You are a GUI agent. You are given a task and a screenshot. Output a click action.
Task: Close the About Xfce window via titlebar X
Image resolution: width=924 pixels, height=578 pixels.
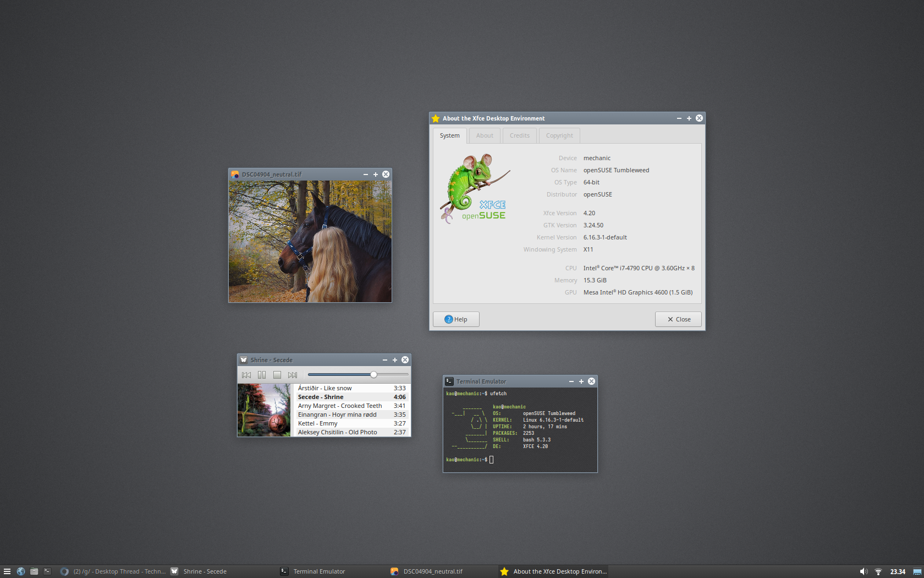[700, 118]
